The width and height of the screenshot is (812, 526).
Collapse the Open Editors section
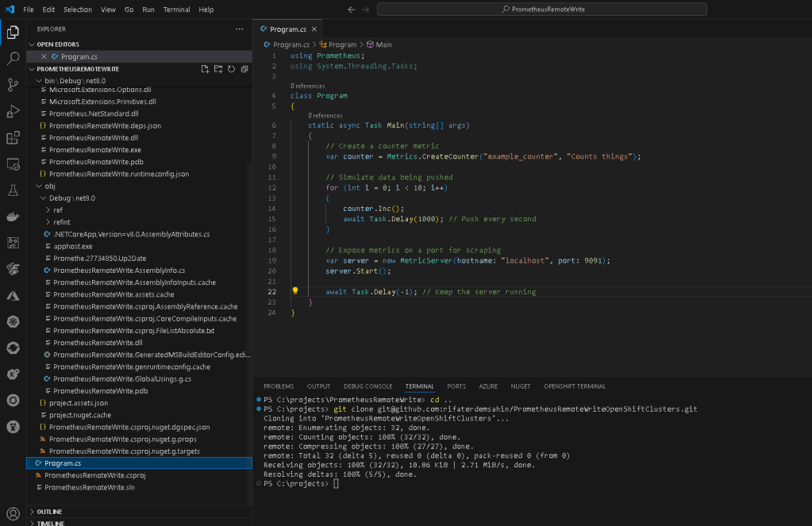(x=32, y=44)
